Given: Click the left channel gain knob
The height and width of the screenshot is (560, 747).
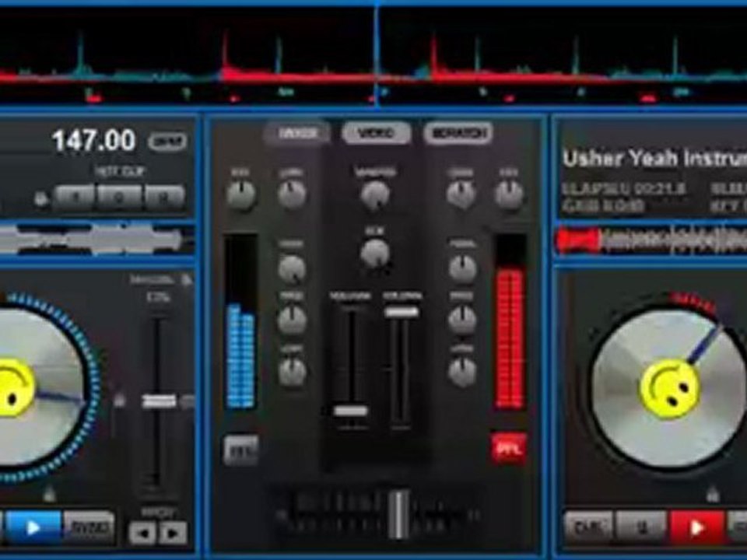Looking at the screenshot, I should [292, 194].
